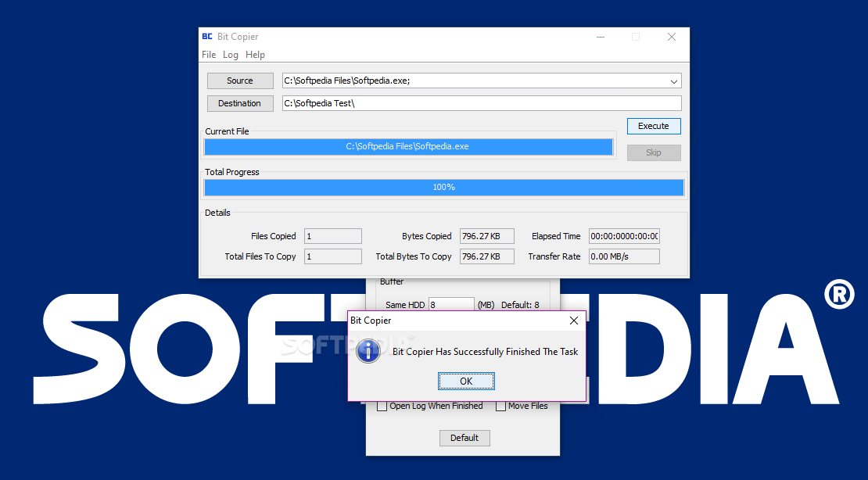Click the Skip button
The image size is (868, 480).
pyautogui.click(x=654, y=152)
